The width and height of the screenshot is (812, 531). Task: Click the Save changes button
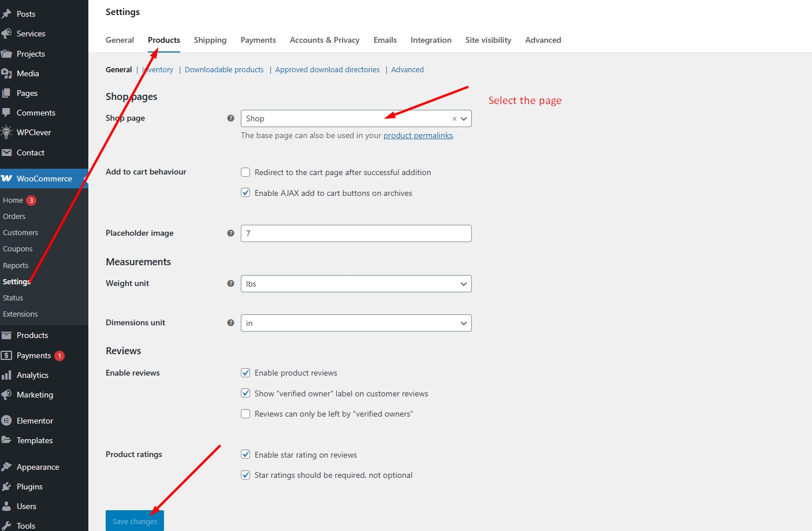[135, 521]
